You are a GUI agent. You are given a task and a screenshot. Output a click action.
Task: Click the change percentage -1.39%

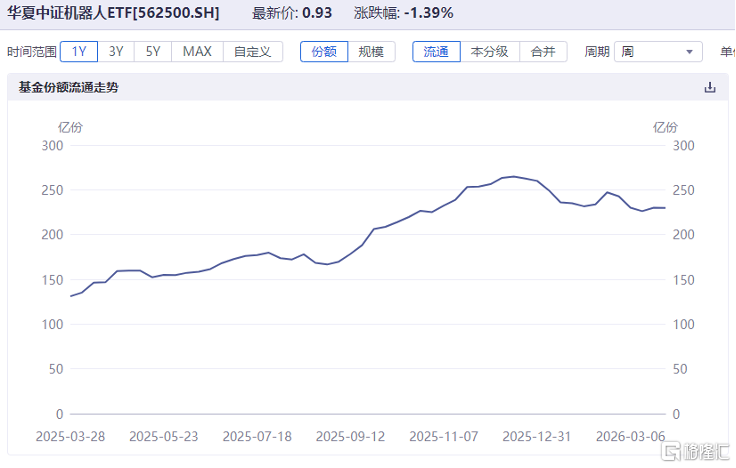click(x=429, y=13)
